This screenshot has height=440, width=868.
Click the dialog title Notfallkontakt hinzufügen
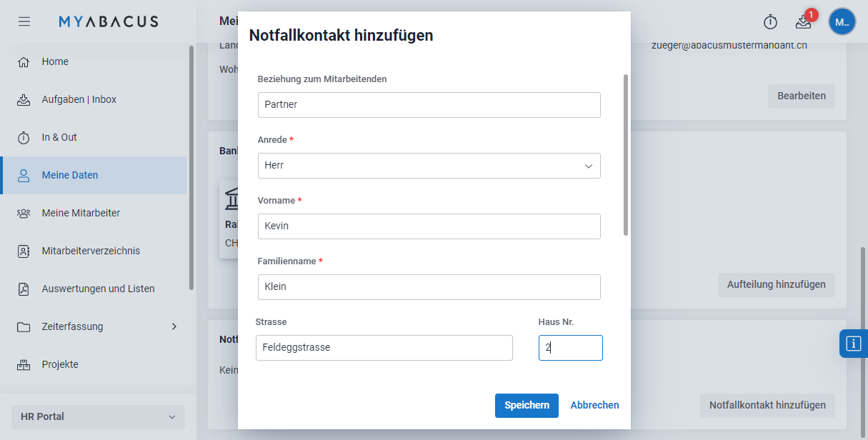pos(341,35)
